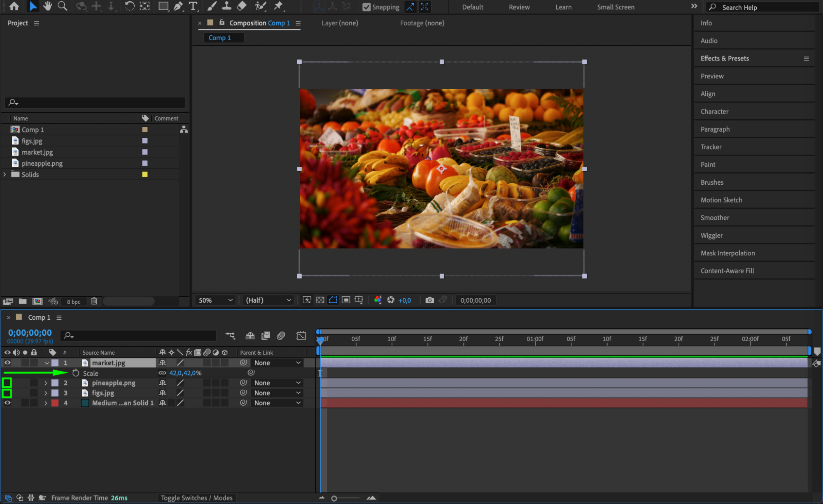Screen dimensions: 823x504
Task: Click Toggle Switches / Modes button
Action: pos(196,498)
